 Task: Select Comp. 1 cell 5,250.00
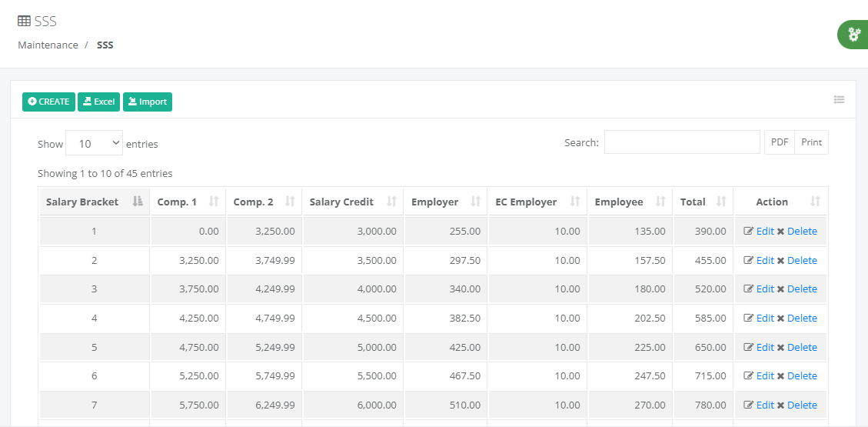[188, 375]
